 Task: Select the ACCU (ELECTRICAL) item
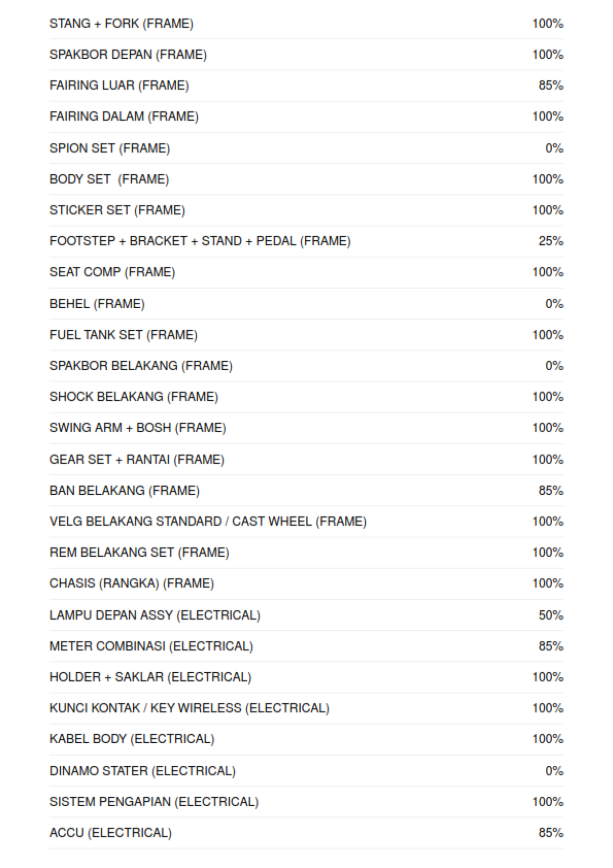110,833
